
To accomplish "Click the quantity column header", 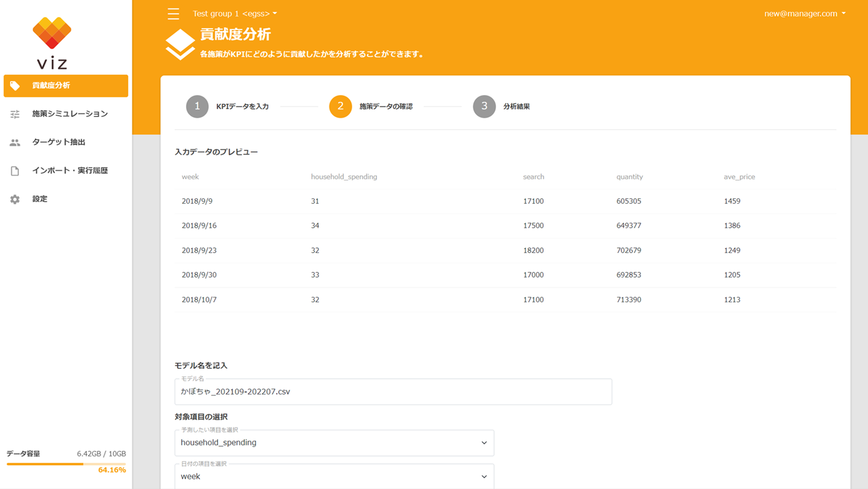I will [x=629, y=177].
